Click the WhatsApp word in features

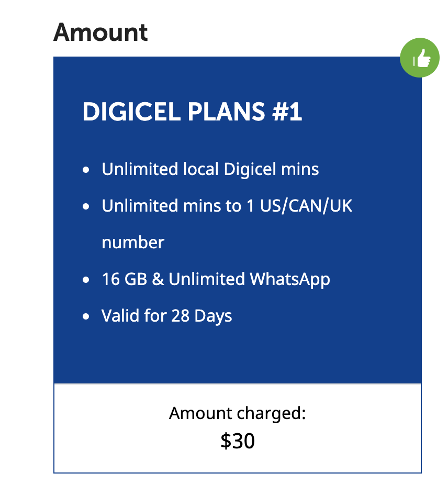pyautogui.click(x=290, y=279)
